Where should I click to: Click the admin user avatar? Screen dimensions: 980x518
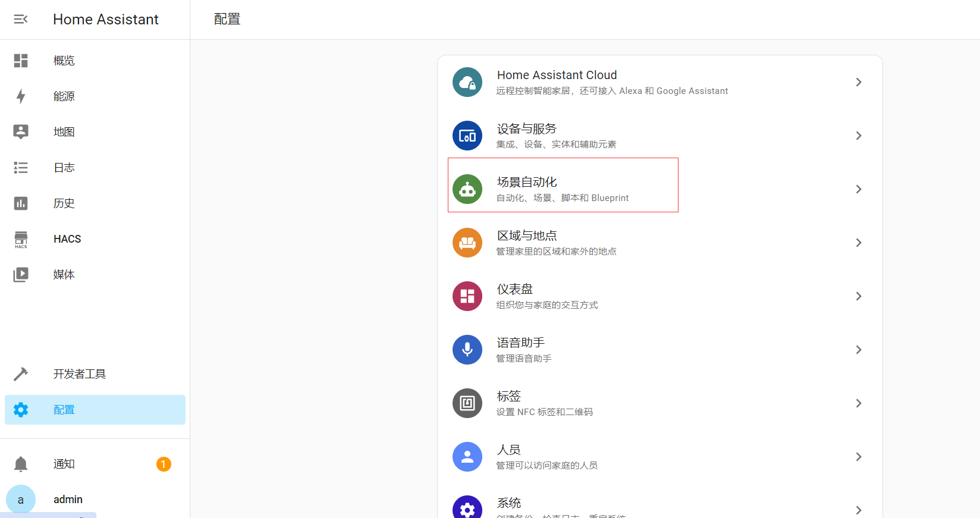(21, 500)
